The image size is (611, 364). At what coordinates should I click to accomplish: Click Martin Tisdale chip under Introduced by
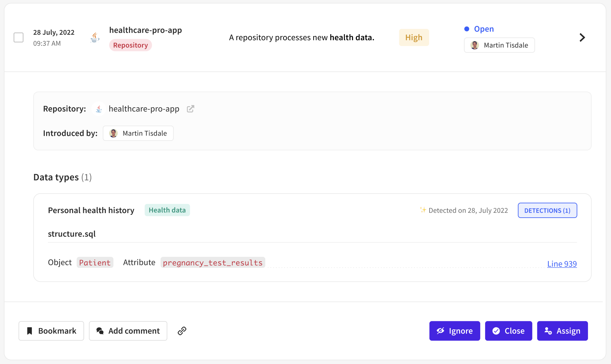tap(138, 133)
